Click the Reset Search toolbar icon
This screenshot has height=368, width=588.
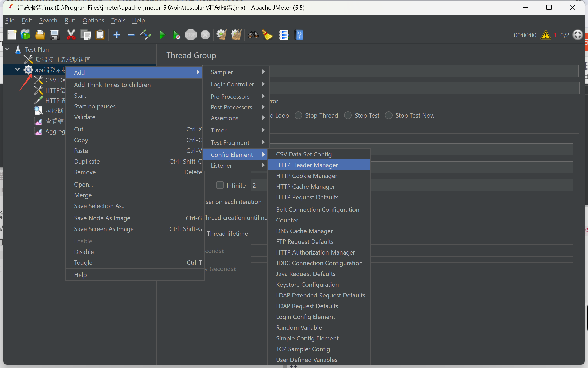(267, 35)
